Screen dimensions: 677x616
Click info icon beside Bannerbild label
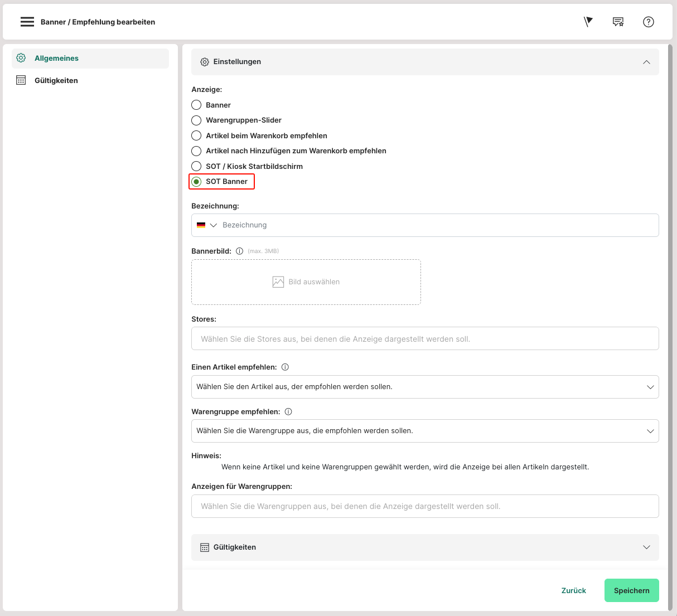[x=239, y=251]
